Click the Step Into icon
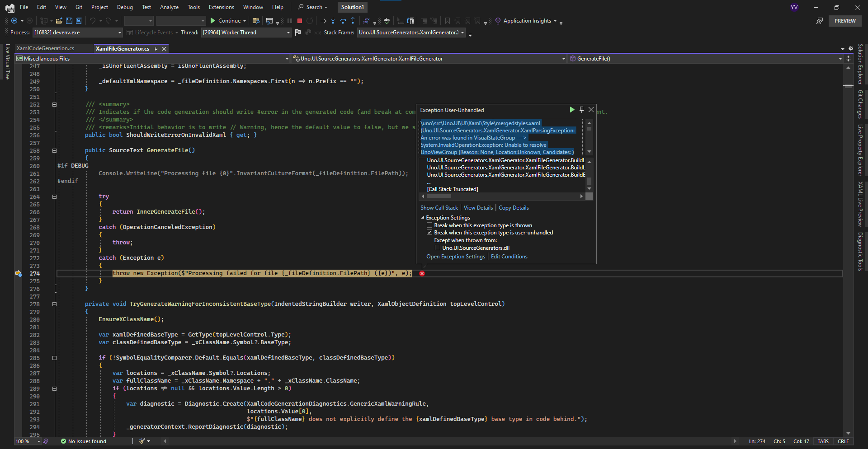868x449 pixels. [334, 20]
